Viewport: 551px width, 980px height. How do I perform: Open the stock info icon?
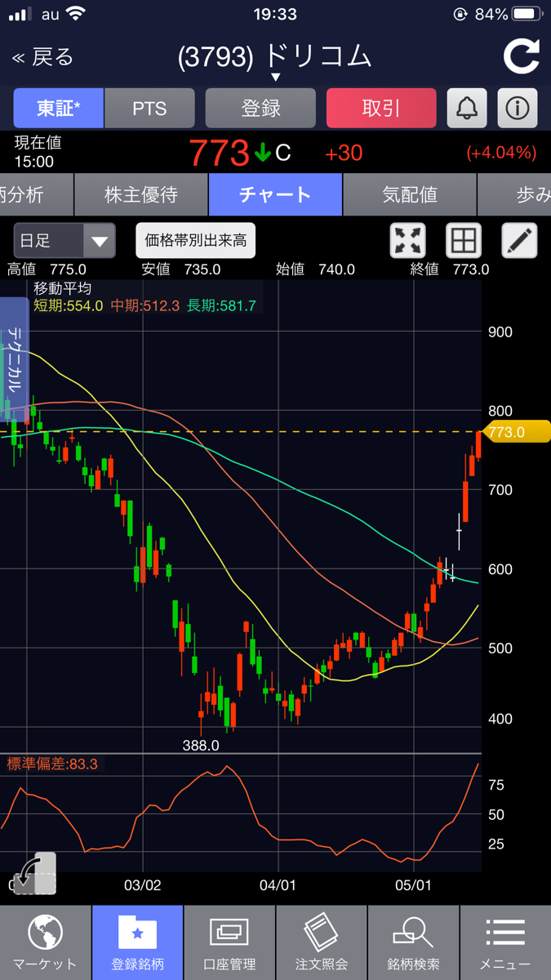click(518, 108)
